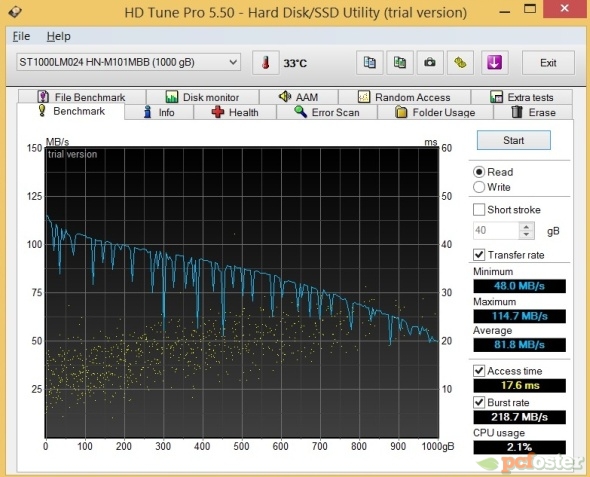Switch to the Info tab
The height and width of the screenshot is (477, 590).
click(x=159, y=112)
